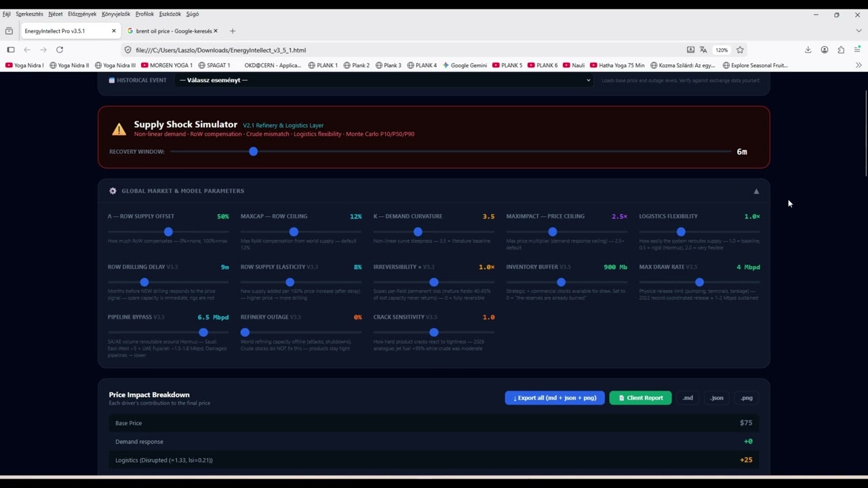
Task: Open the Eszközök menu
Action: click(170, 14)
